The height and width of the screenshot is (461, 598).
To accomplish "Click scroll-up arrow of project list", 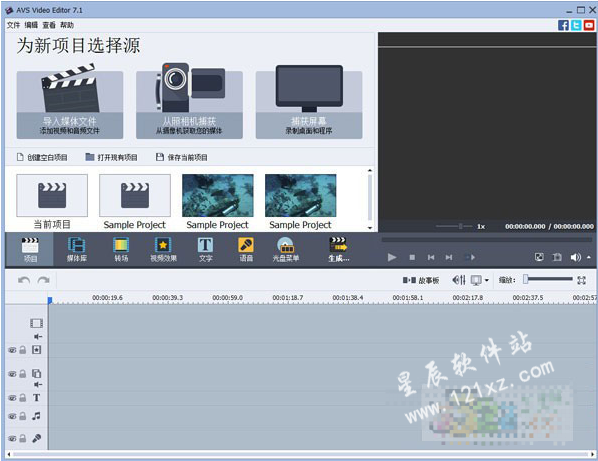I will point(370,170).
